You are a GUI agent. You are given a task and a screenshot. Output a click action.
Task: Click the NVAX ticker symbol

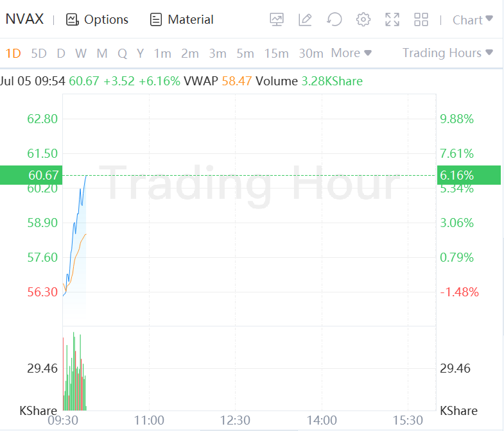24,19
